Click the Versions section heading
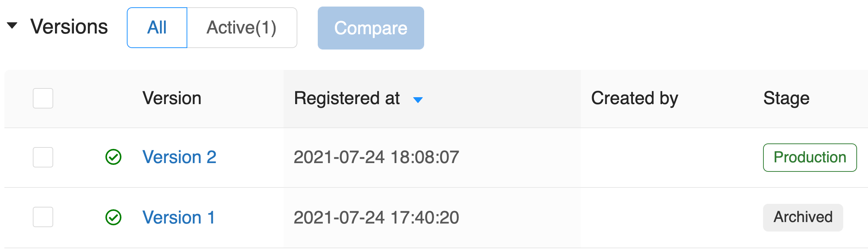 [69, 27]
